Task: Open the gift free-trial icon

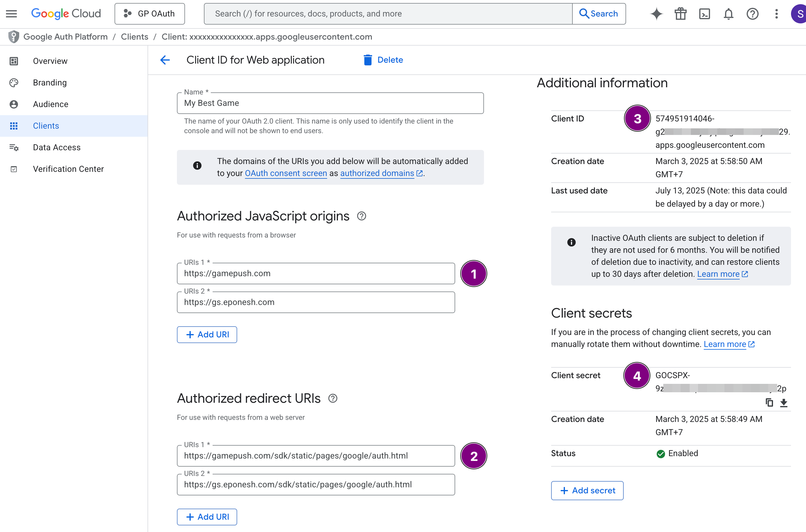Action: pyautogui.click(x=680, y=13)
